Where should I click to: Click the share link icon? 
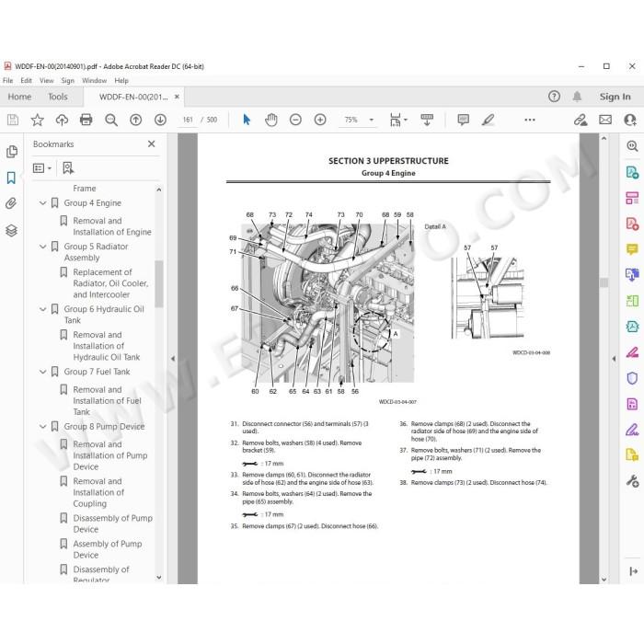pos(581,120)
